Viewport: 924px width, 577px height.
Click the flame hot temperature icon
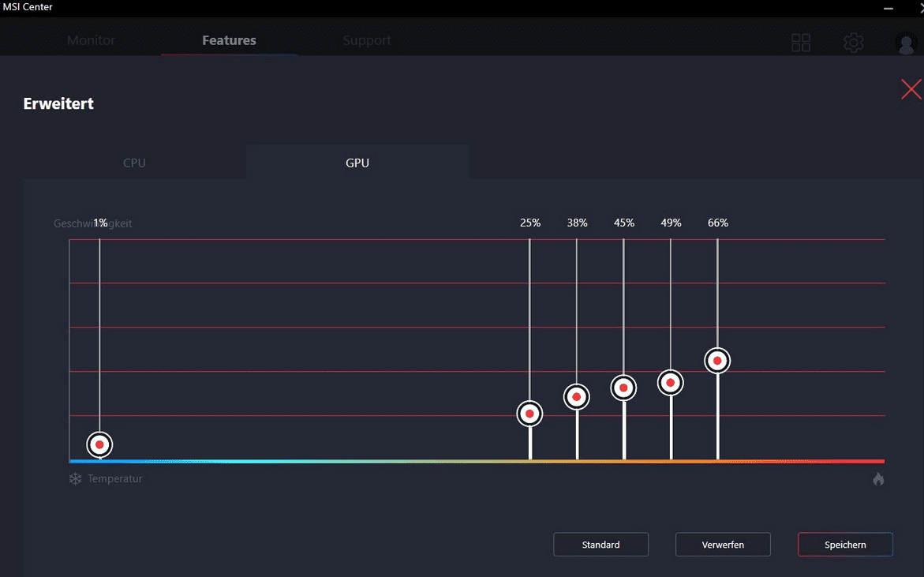(878, 478)
